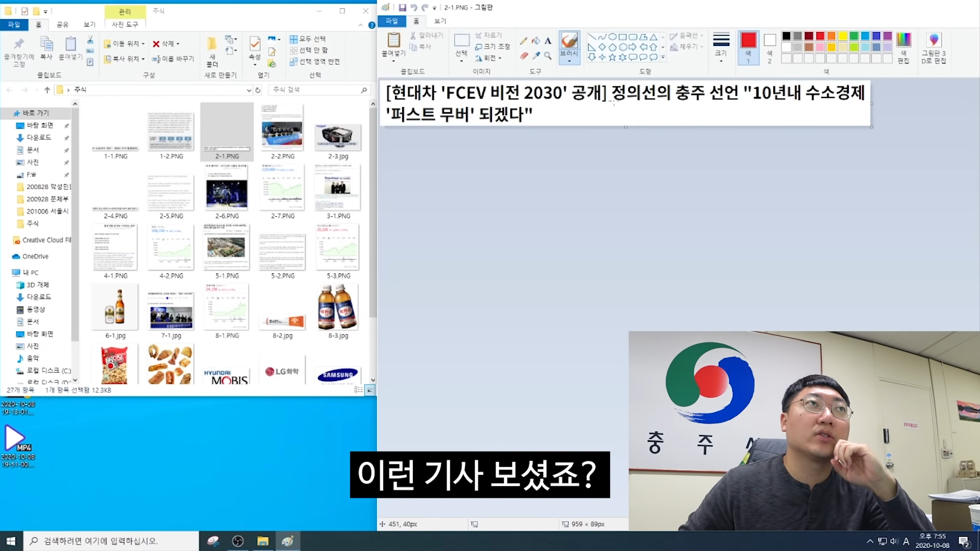Switch Explorer to large thumbnails view icon
Viewport: 980px width, 551px height.
(370, 390)
